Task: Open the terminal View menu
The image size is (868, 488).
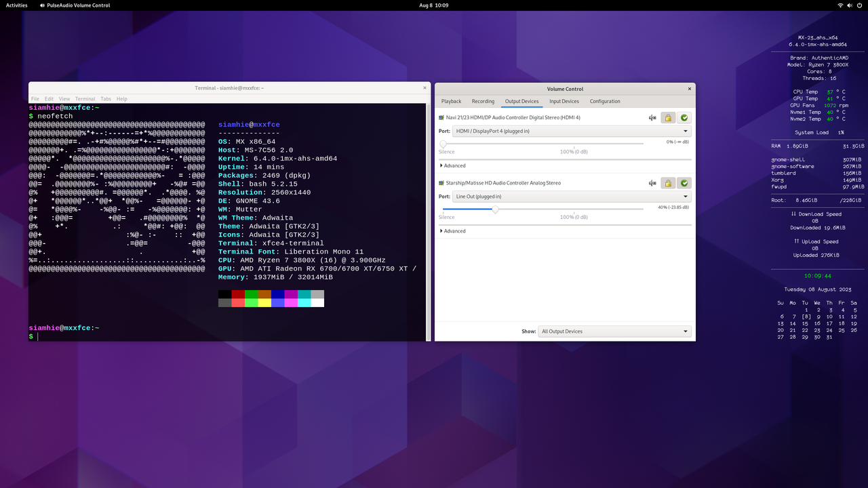Action: point(64,99)
